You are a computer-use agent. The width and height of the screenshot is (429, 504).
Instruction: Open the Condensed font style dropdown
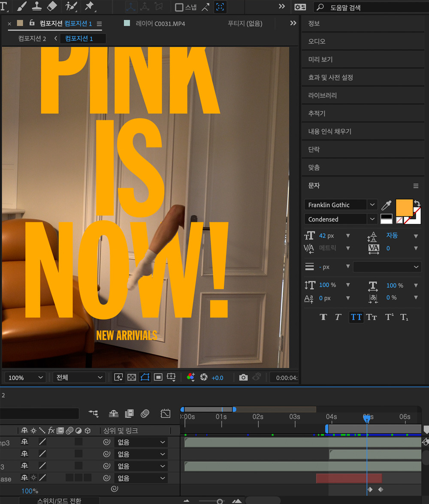point(372,219)
